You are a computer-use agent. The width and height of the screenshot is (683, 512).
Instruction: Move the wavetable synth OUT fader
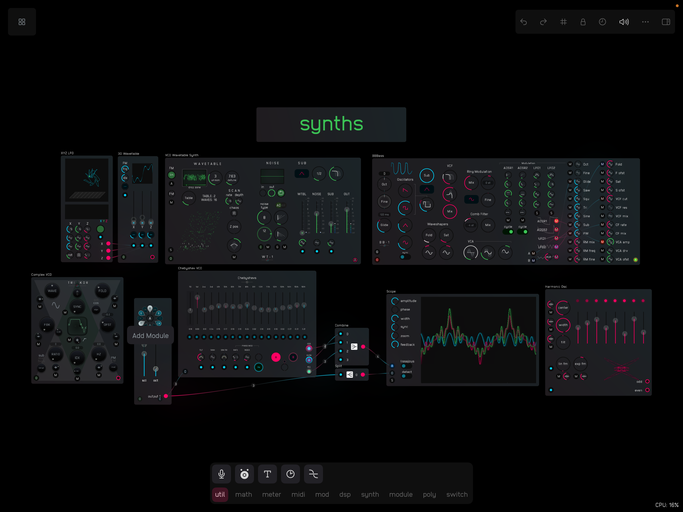[347, 210]
